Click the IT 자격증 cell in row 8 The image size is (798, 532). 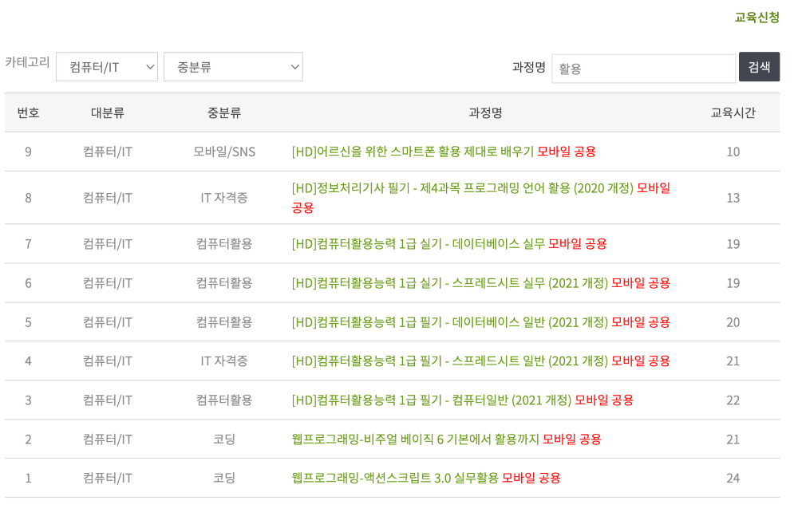click(224, 198)
